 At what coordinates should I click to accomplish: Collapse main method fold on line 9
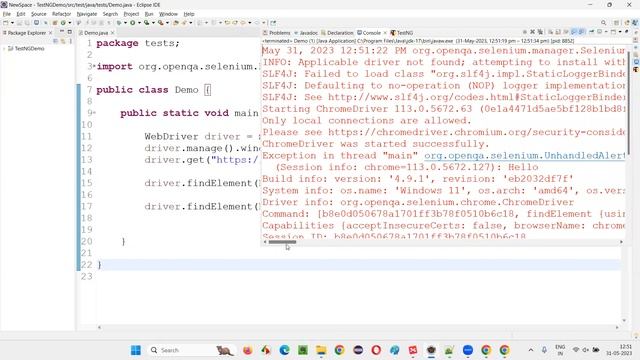click(x=94, y=112)
